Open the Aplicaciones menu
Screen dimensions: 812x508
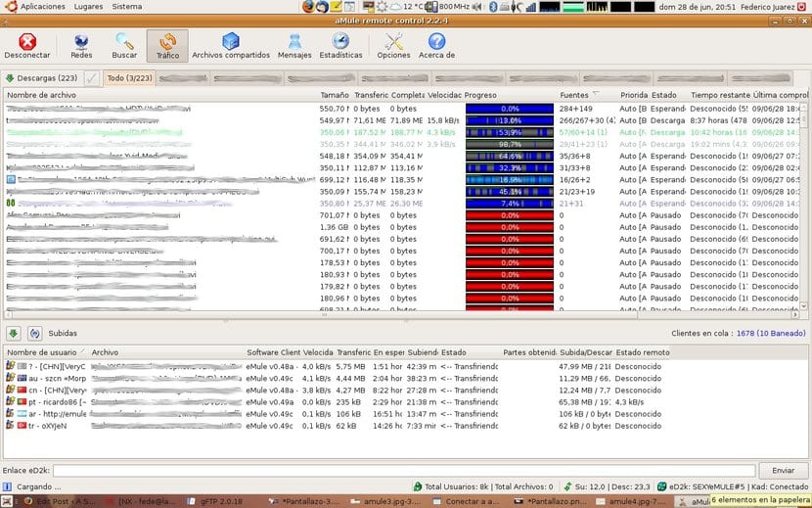43,7
